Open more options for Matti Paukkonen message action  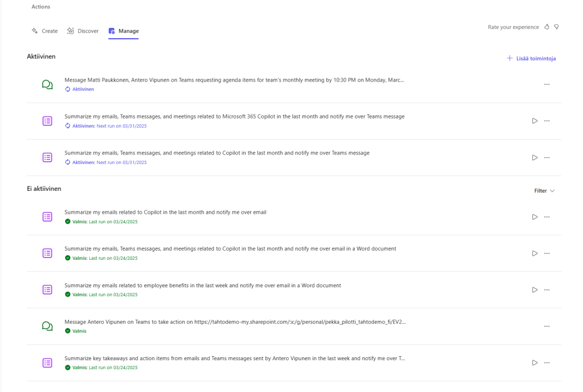[547, 84]
